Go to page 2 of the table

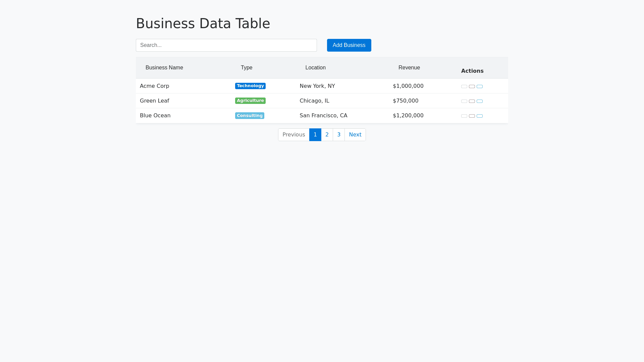click(327, 135)
